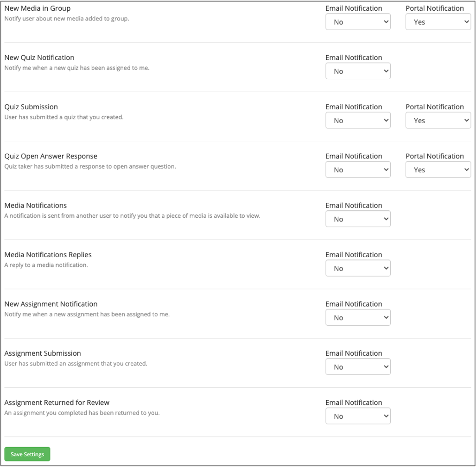Click the Quiz Submission setting title
This screenshot has width=476, height=467.
pos(31,107)
